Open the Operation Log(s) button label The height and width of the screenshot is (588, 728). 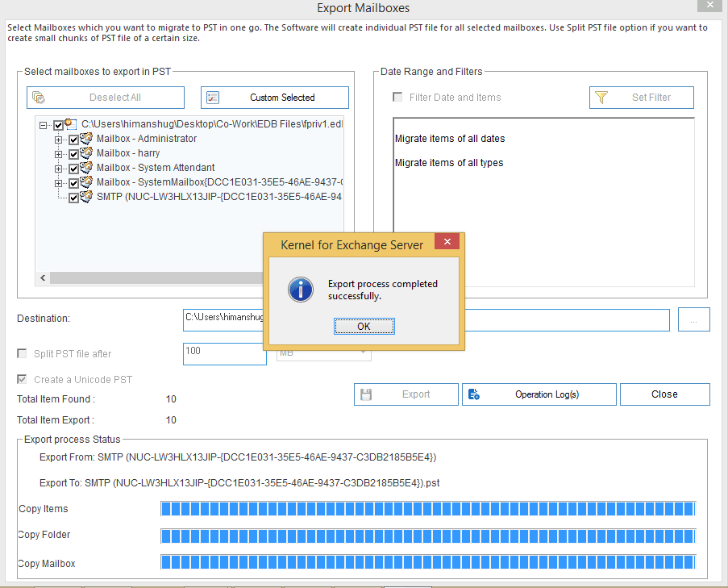pos(547,394)
